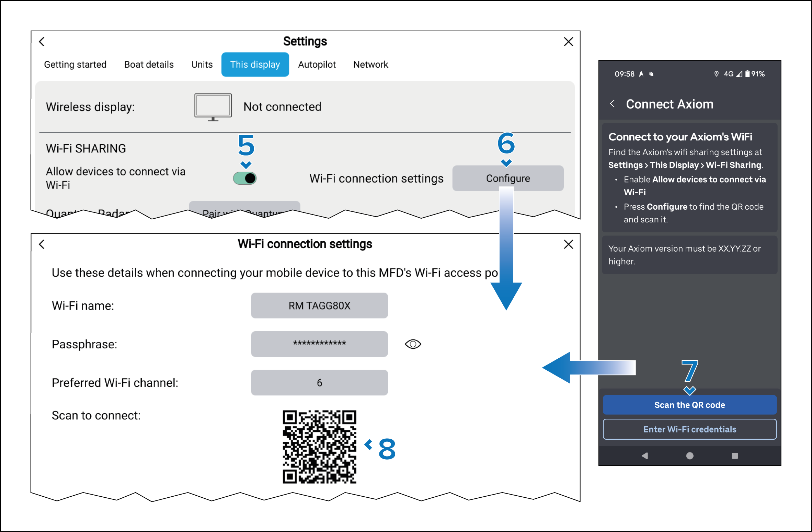The height and width of the screenshot is (532, 812).
Task: Click the Wi-Fi name field RM TAGG80X
Action: click(x=319, y=305)
